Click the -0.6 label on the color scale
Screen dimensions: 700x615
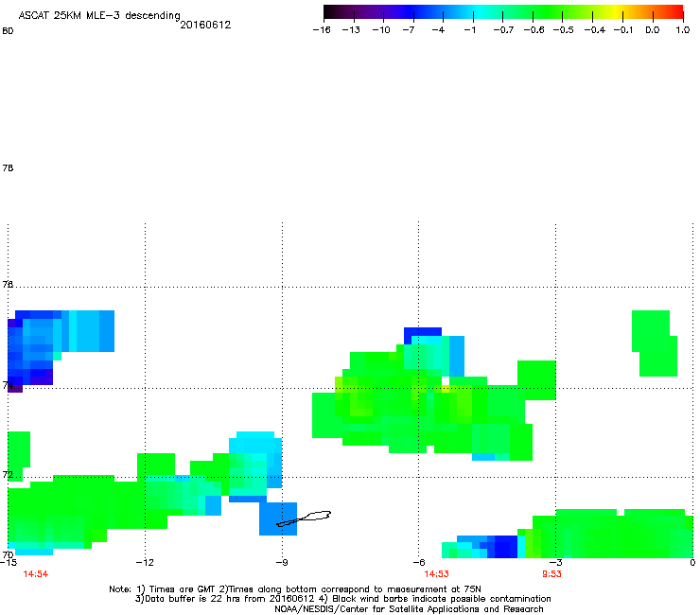point(534,30)
